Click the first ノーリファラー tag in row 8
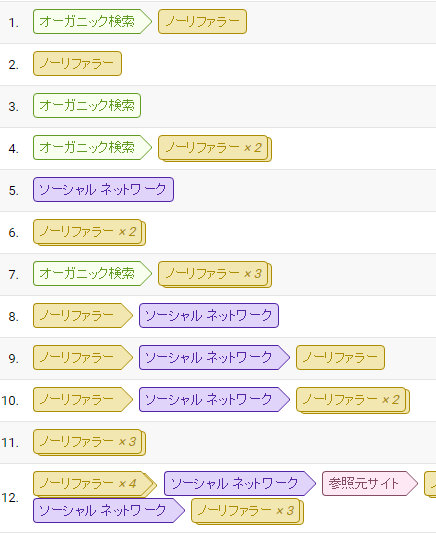Screen dimensions: 436x533 (83, 315)
